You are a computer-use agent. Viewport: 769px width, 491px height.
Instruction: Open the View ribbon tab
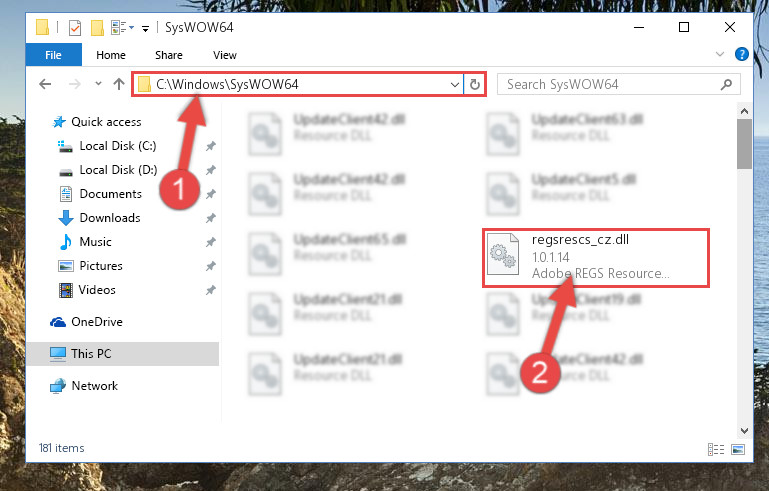coord(225,55)
